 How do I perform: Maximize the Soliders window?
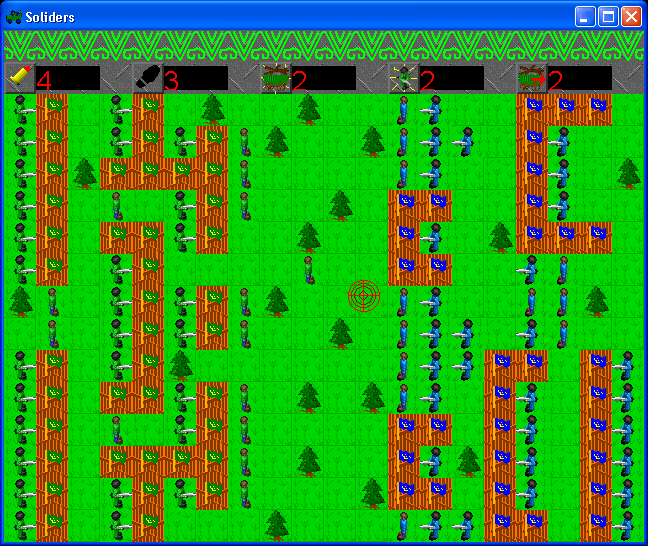pos(608,17)
